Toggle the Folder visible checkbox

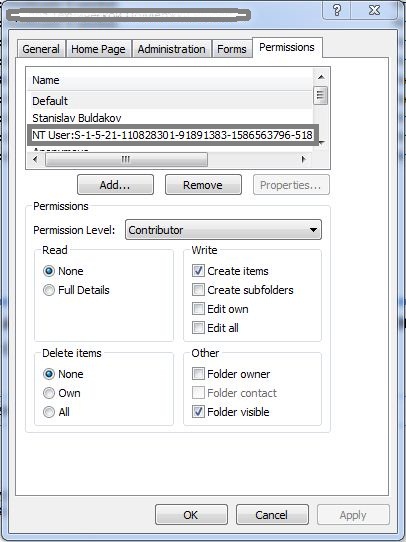[x=198, y=412]
